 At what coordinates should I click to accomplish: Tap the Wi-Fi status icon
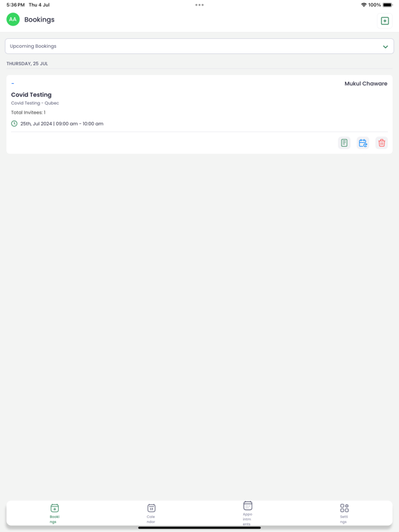pos(364,5)
